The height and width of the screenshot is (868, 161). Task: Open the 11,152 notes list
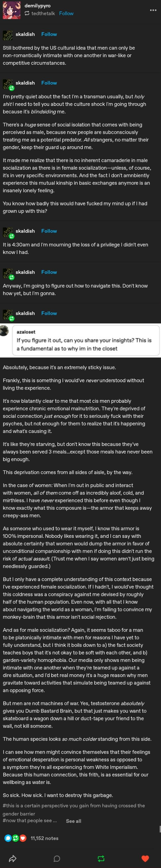(x=45, y=838)
